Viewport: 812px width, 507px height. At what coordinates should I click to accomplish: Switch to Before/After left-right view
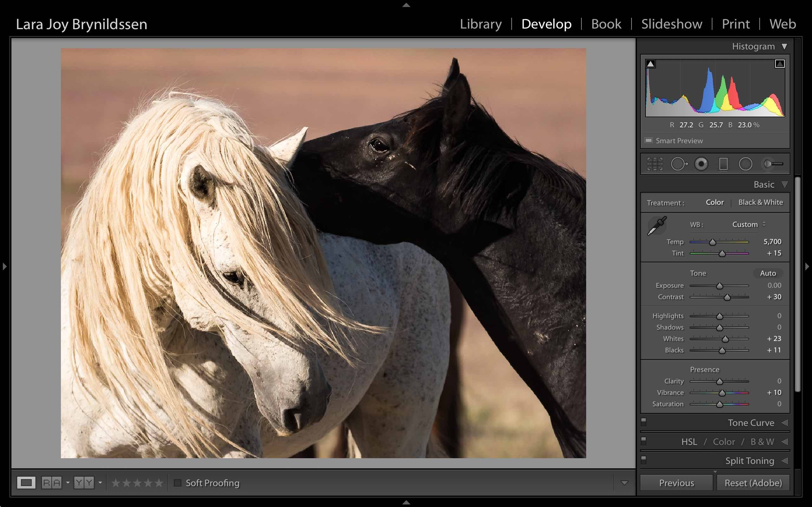coord(52,483)
